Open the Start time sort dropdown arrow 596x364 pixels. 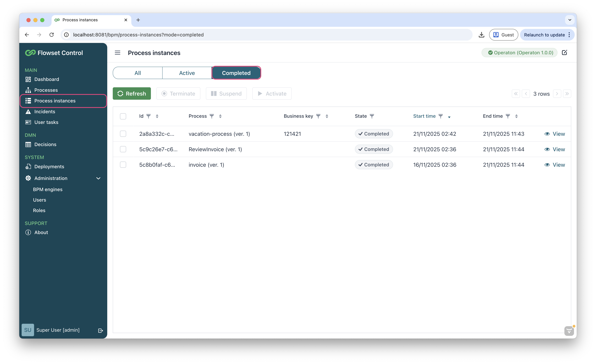tap(449, 117)
